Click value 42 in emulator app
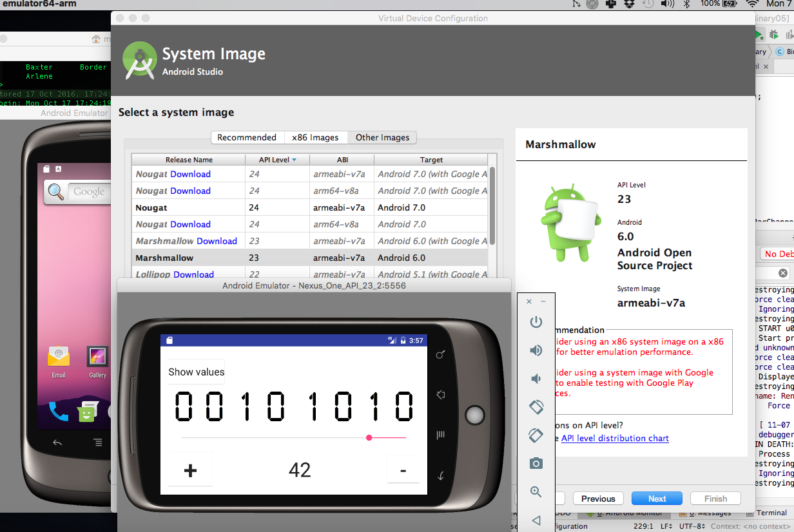Screen dimensions: 794x532 point(300,470)
